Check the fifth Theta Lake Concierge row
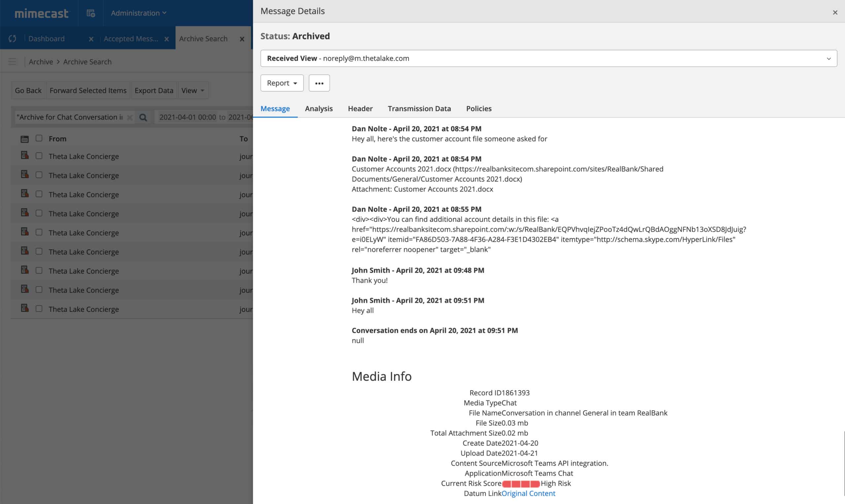The image size is (845, 504). click(39, 232)
